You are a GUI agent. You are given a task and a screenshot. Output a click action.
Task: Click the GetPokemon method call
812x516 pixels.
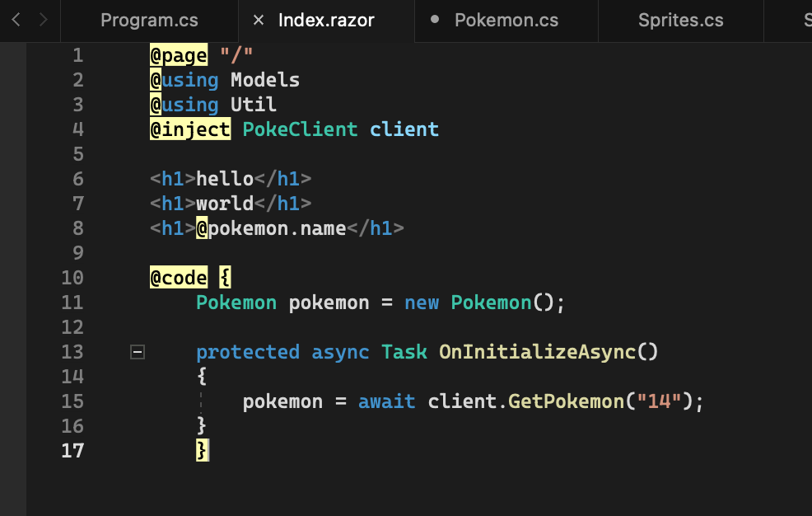pos(566,401)
